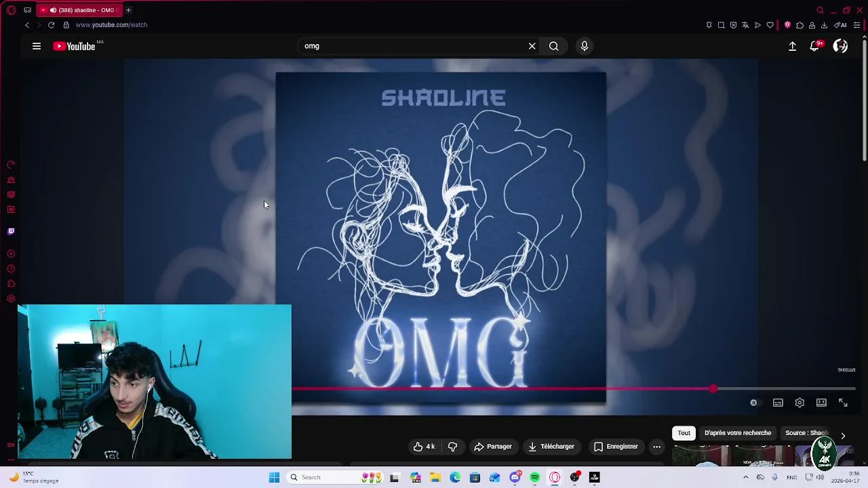The image size is (868, 488).
Task: Launch Microsoft Edge from taskbar
Action: click(455, 478)
